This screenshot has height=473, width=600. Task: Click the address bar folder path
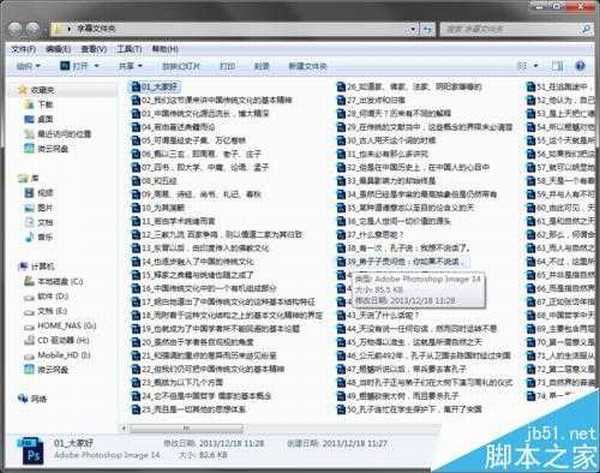pyautogui.click(x=96, y=29)
